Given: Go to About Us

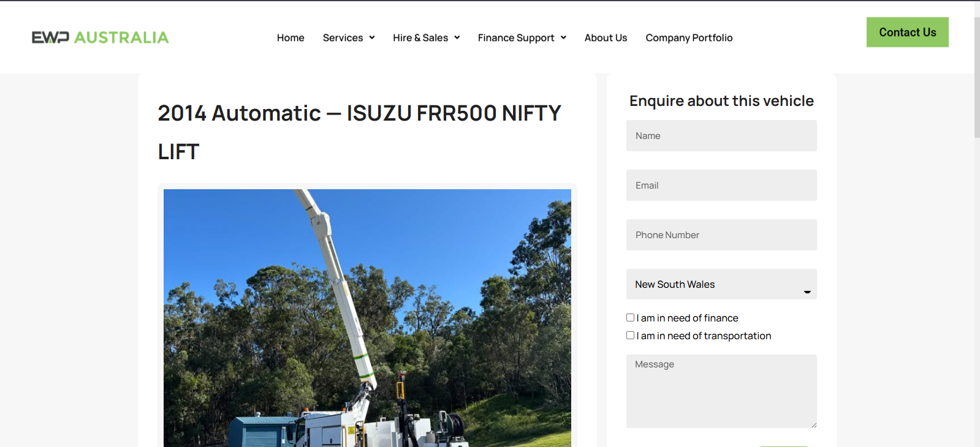Looking at the screenshot, I should (606, 38).
